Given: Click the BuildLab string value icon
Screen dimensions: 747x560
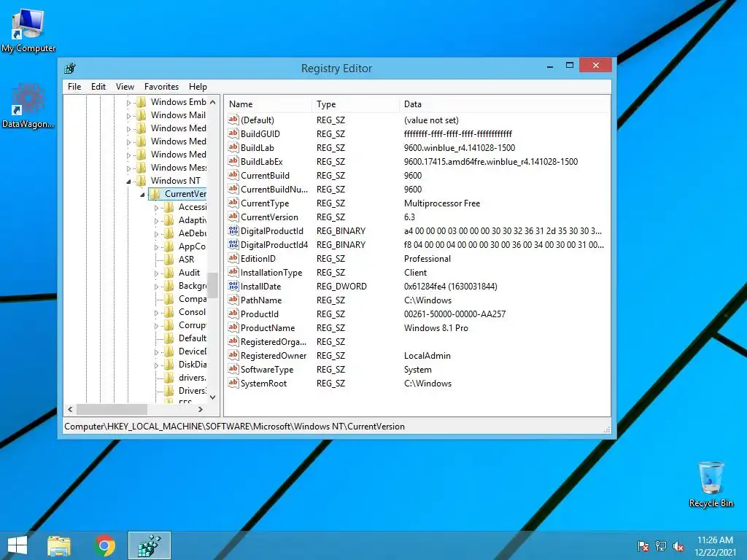Looking at the screenshot, I should (233, 147).
